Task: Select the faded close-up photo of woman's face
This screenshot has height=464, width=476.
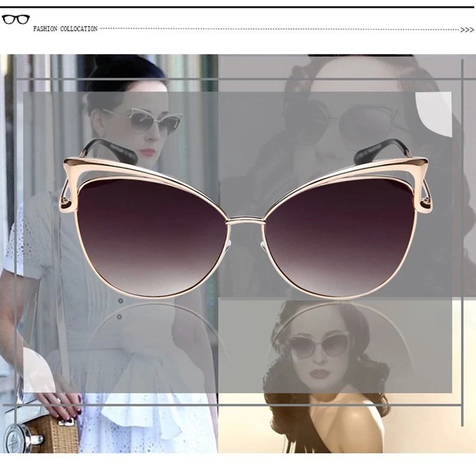Action: [347, 176]
